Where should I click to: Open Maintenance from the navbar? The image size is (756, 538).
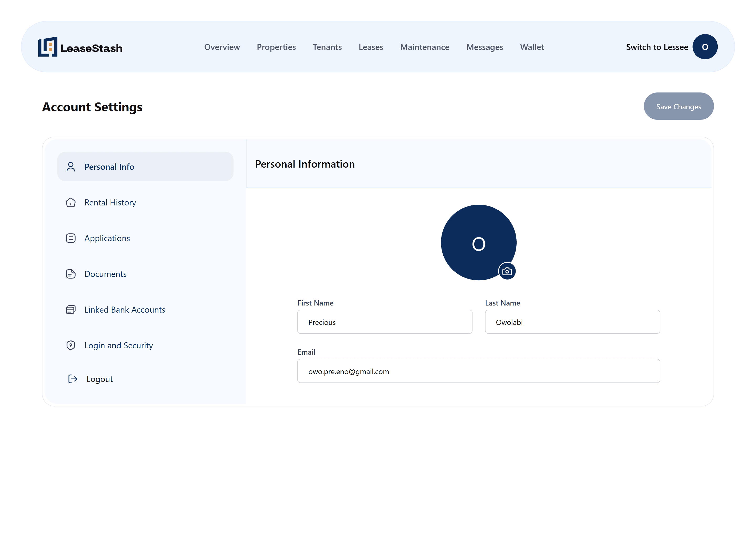[x=425, y=47]
